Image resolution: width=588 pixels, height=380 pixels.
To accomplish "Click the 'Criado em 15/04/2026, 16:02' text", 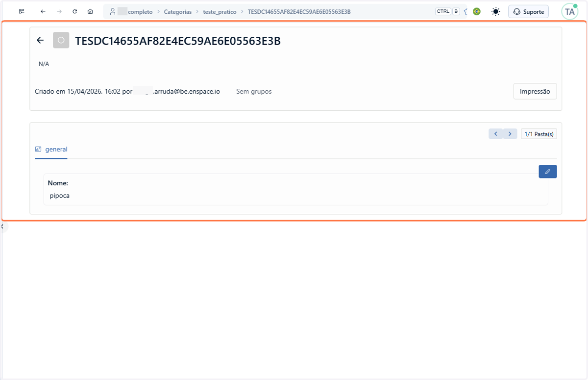I will [x=77, y=91].
